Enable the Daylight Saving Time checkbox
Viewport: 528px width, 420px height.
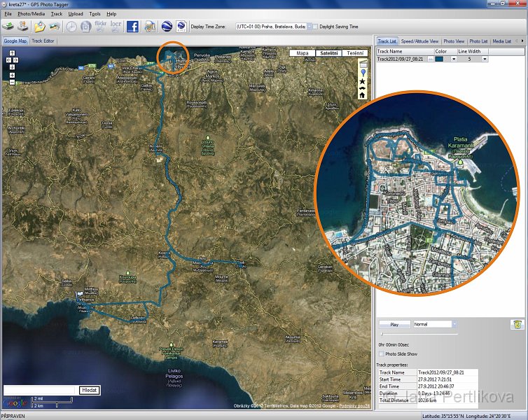point(315,27)
